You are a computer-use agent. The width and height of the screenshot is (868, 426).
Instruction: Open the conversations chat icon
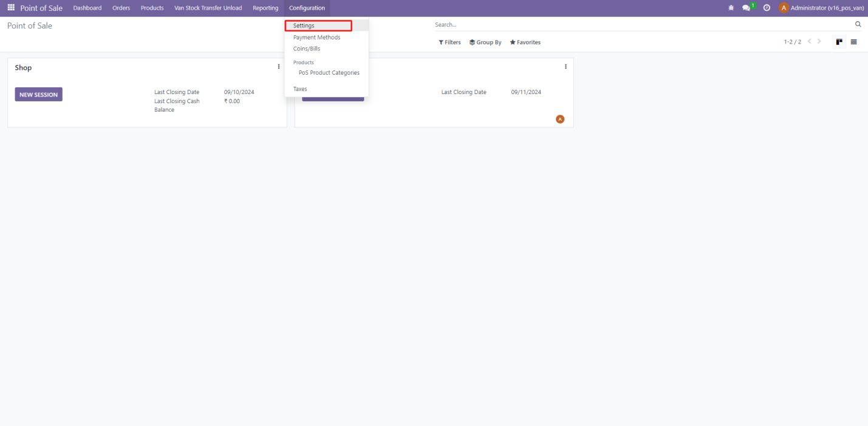pos(747,8)
